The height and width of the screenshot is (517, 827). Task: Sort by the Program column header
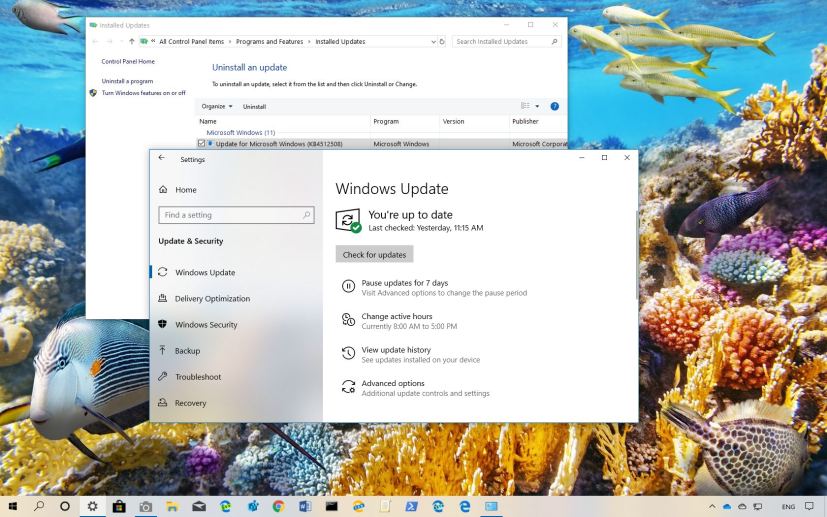coord(386,121)
